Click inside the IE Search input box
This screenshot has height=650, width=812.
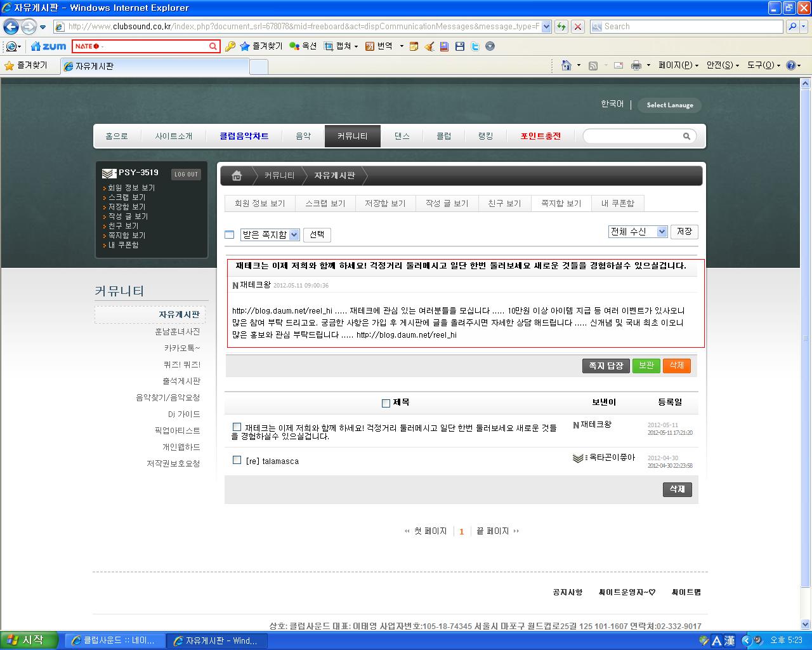(687, 27)
